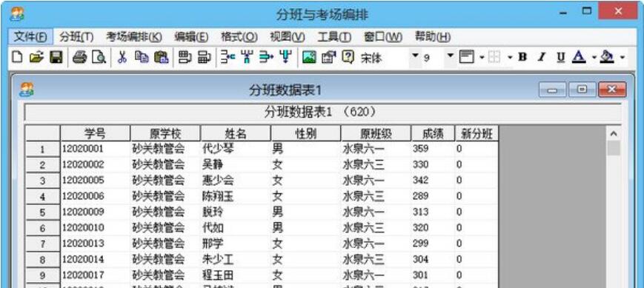Click the Paste clipboard icon
This screenshot has width=644, height=288.
162,58
